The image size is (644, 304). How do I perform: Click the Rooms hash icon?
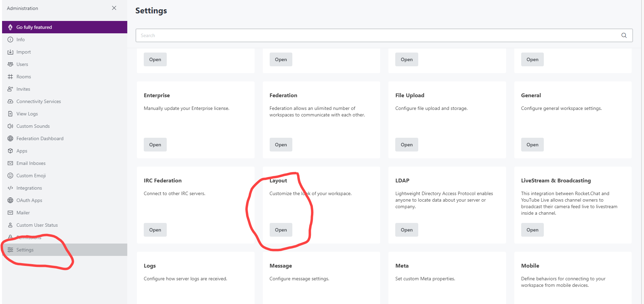coord(10,77)
